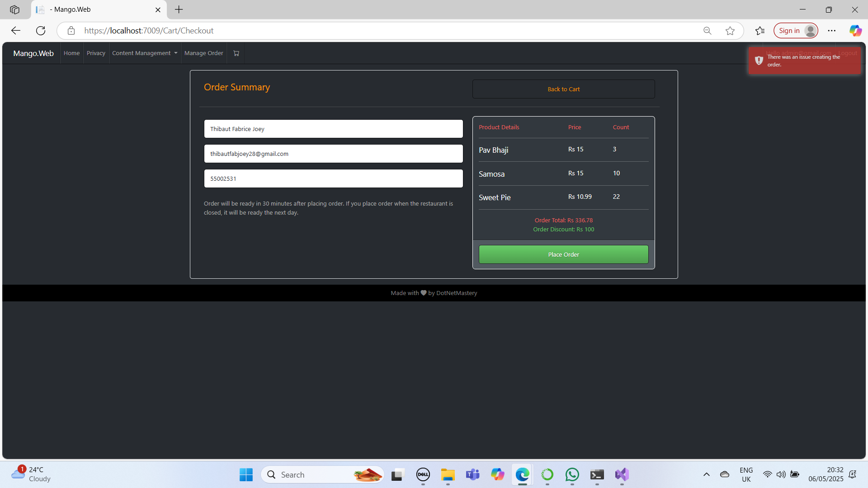Click the browser back arrow
The width and height of the screenshot is (868, 488).
[16, 31]
